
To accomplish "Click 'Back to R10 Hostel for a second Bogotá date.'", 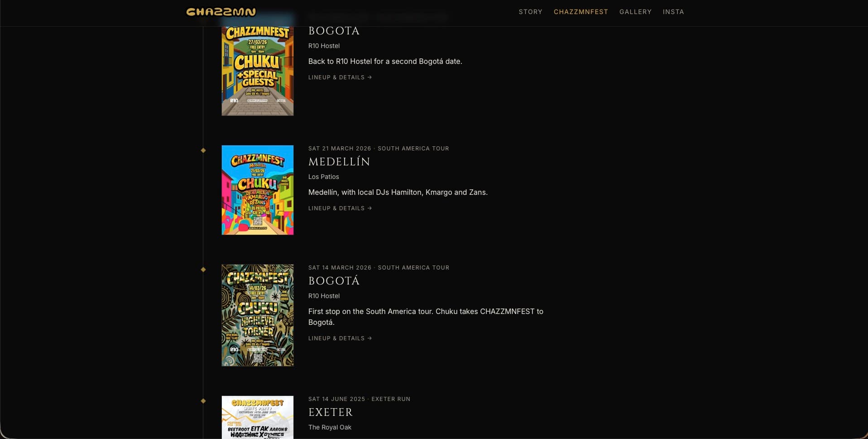I will point(385,62).
